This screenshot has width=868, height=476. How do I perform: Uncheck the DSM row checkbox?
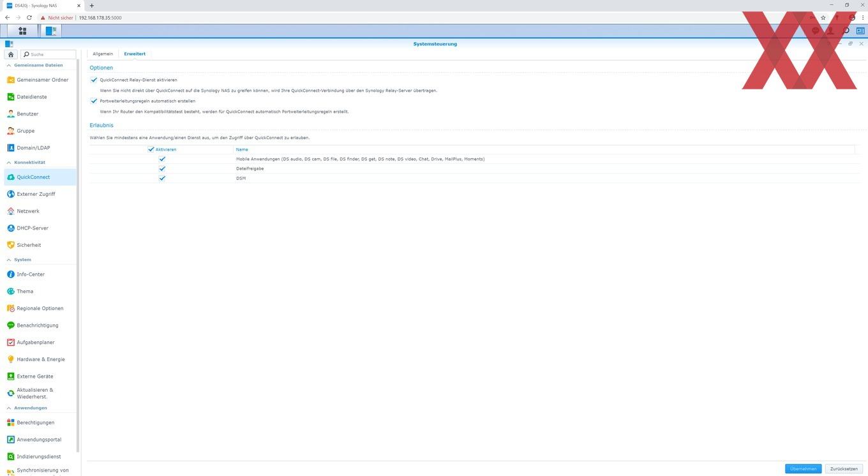[162, 178]
